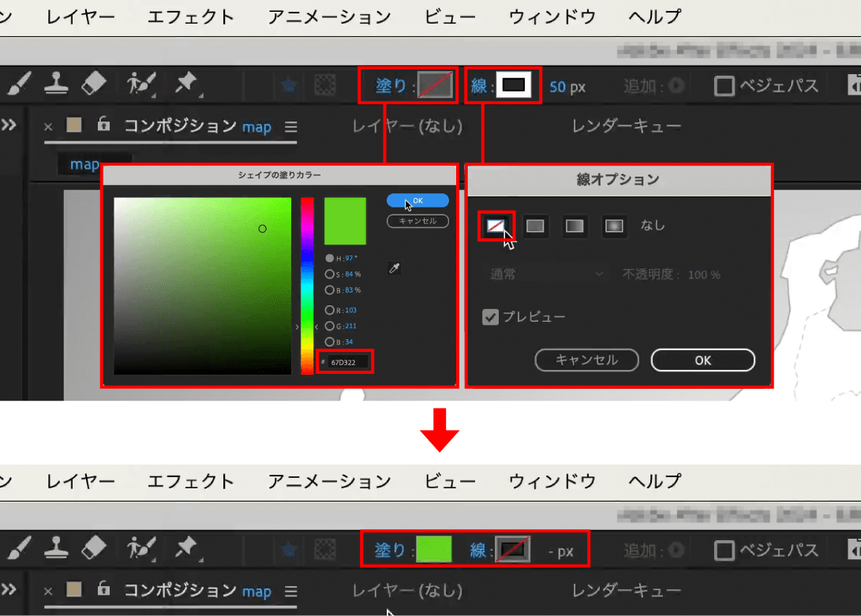Click the black 線 stroke swatch
Viewport: 861px width, 616px height.
click(x=514, y=85)
